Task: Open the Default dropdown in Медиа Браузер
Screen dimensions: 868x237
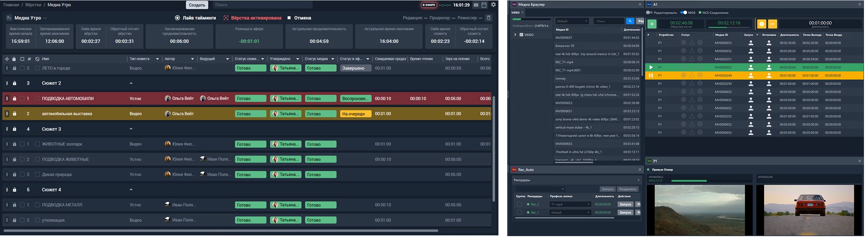Action: point(572,21)
